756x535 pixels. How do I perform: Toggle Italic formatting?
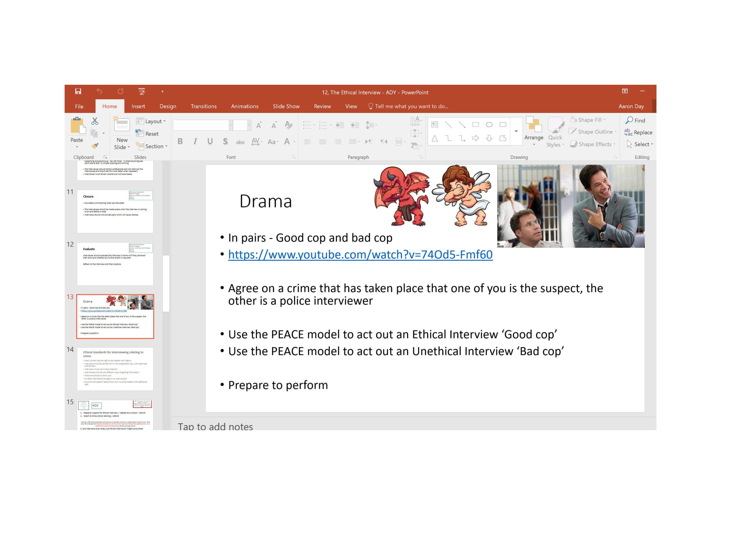pyautogui.click(x=195, y=142)
